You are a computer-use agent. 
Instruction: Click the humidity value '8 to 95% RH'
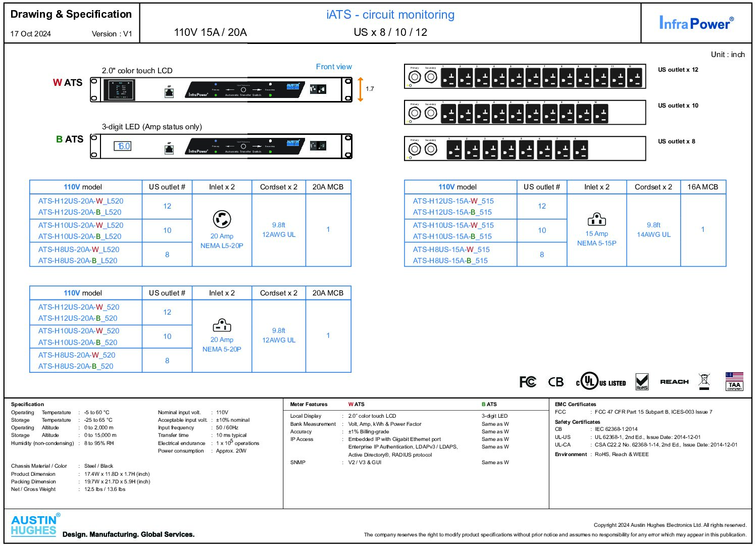click(99, 443)
